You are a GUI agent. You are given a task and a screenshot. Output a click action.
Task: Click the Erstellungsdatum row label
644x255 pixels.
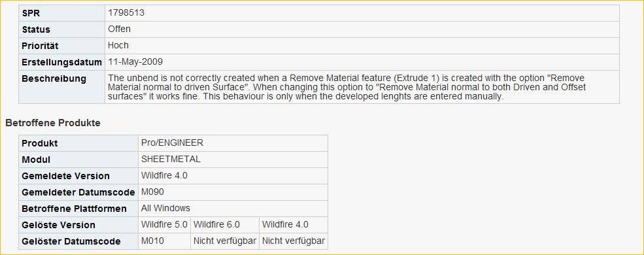pos(61,62)
